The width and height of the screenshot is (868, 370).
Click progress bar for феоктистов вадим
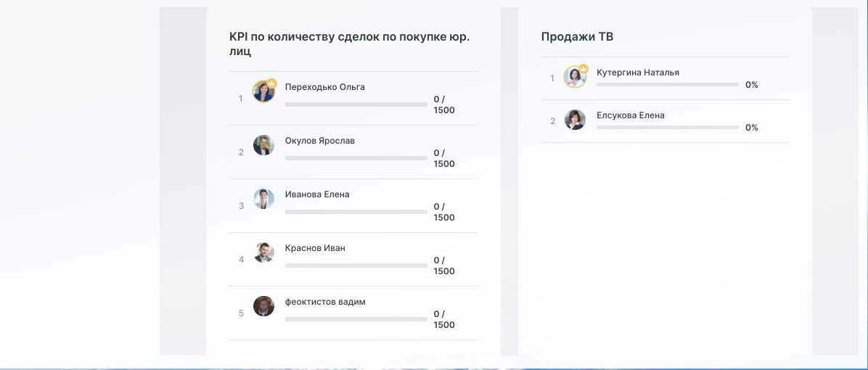point(356,319)
